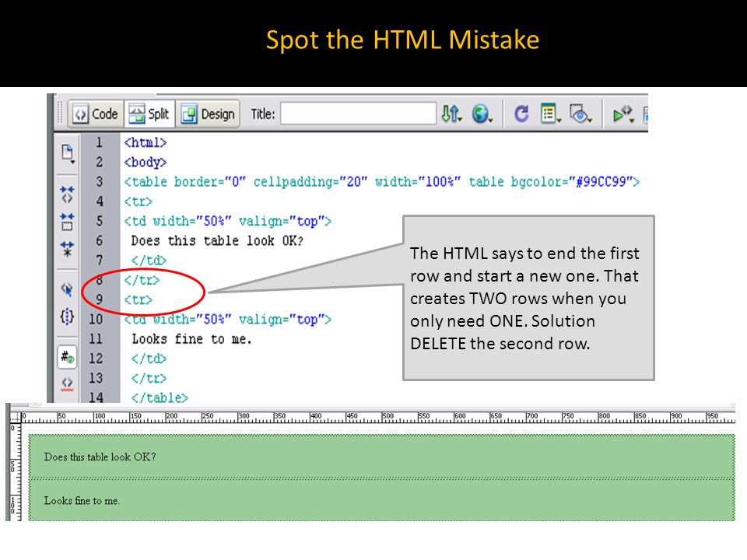The width and height of the screenshot is (747, 560).
Task: Click the </table> tag on line 14
Action: pos(160,397)
